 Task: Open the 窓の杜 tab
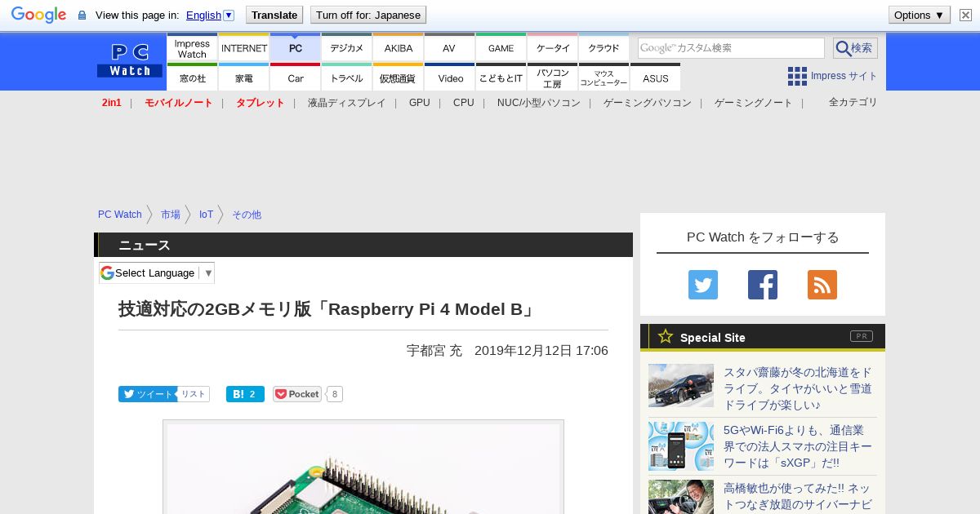[192, 78]
